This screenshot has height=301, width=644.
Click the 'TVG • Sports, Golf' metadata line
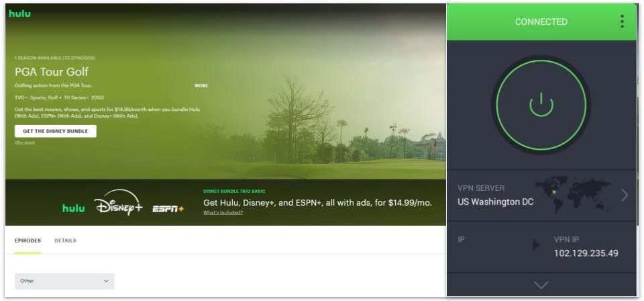(x=59, y=98)
